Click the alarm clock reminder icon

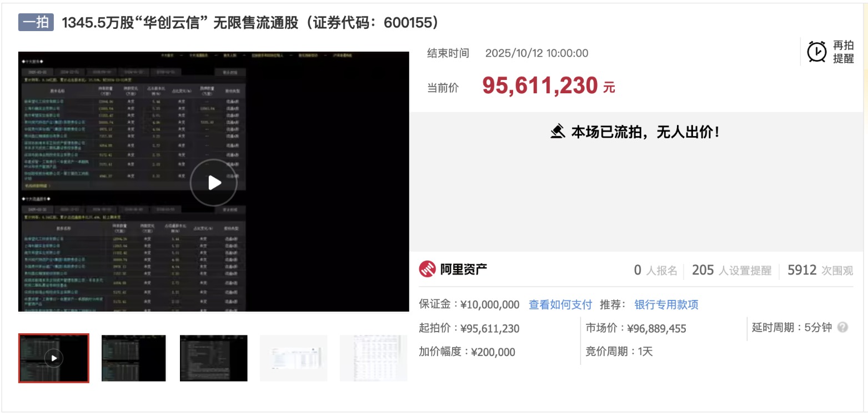coord(816,52)
